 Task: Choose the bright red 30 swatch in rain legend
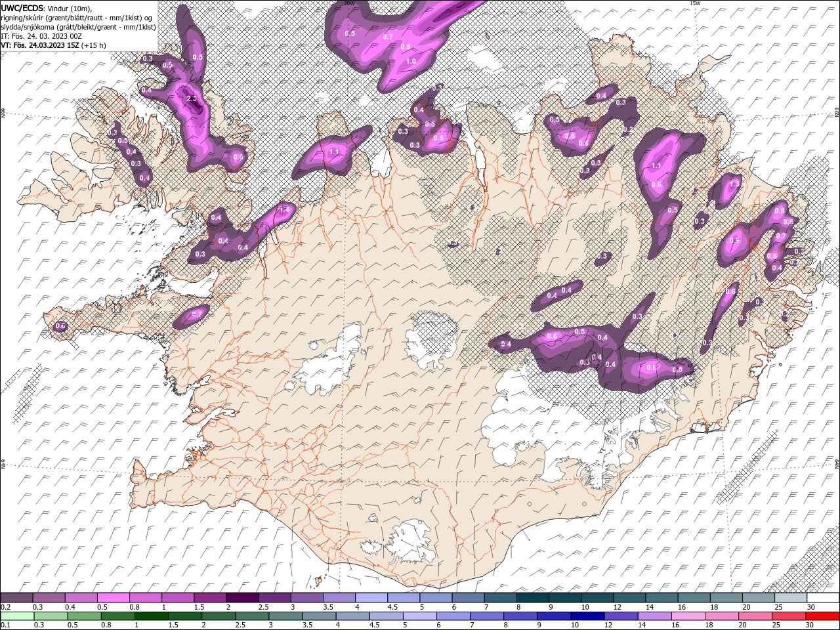[x=823, y=616]
